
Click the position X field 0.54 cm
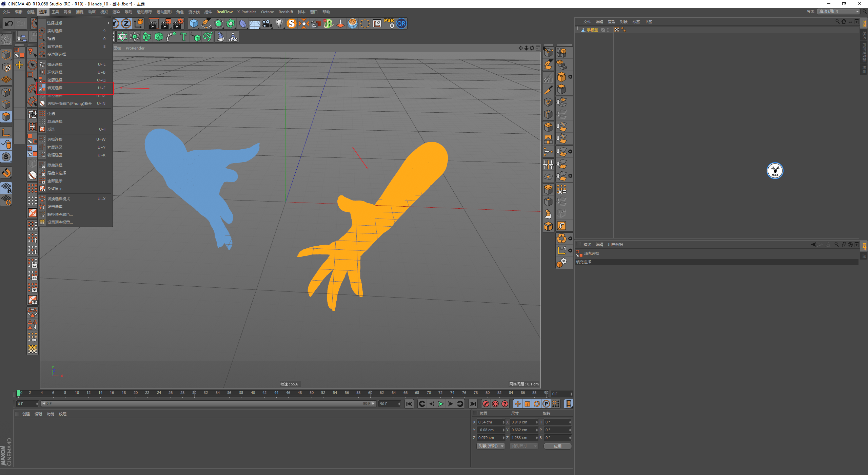point(489,422)
